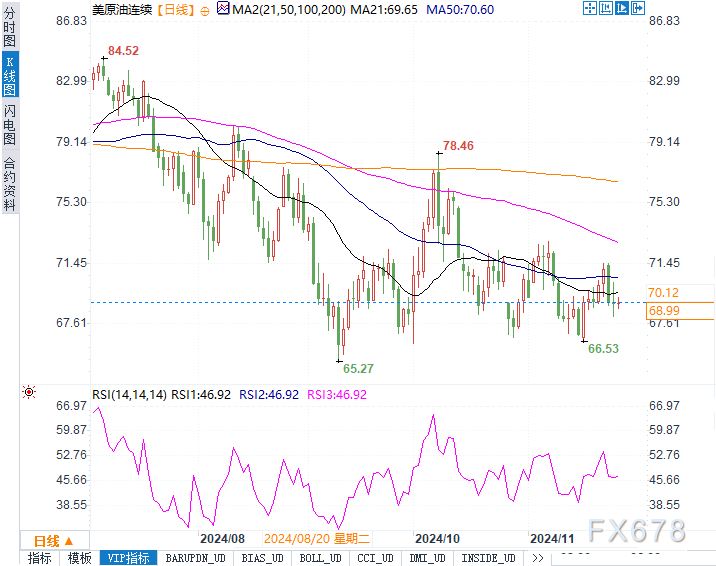Expand the 日线 period dropdown

coord(54,541)
